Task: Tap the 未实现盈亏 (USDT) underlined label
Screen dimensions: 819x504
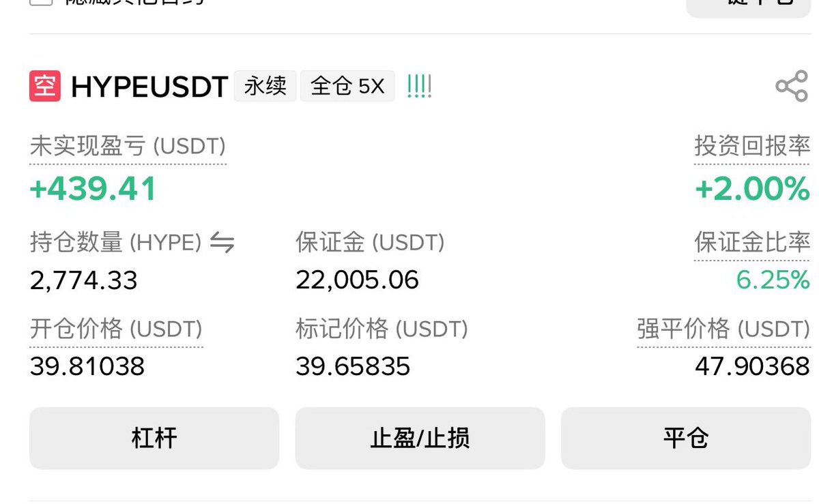Action: coord(128,147)
